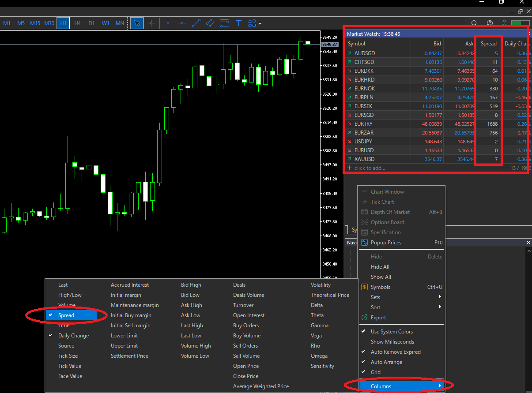Select the horizontal line tool
Viewport: 532px width, 393px height.
(182, 23)
